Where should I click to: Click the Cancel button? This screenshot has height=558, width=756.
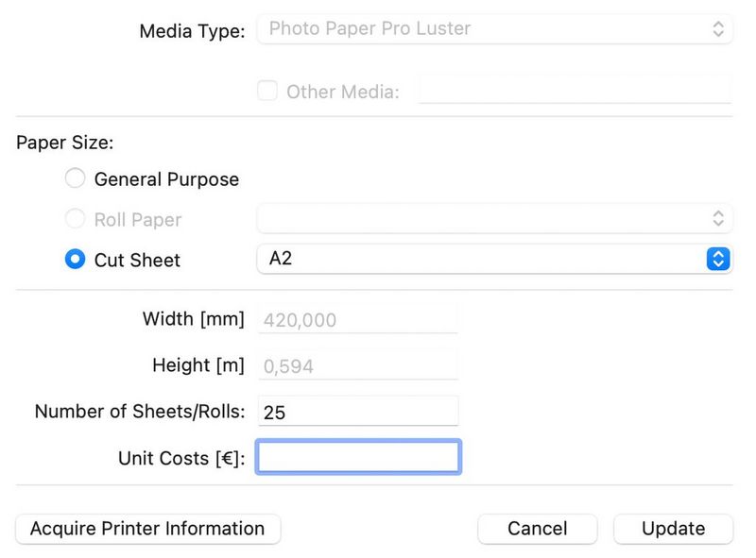click(538, 529)
